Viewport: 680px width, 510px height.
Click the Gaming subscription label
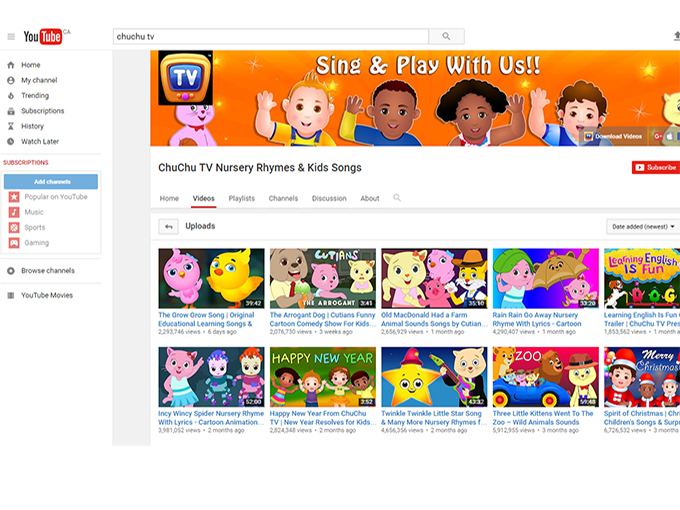(36, 243)
